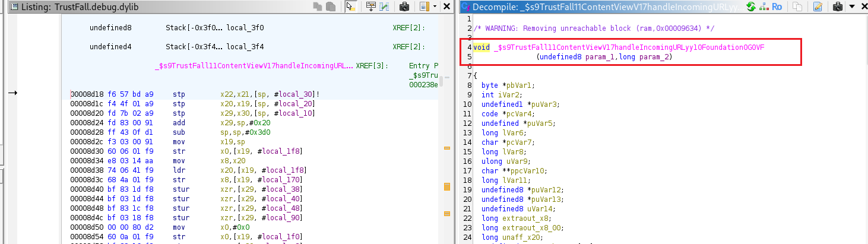Click the decompiler edit pencil icon

(x=818, y=7)
